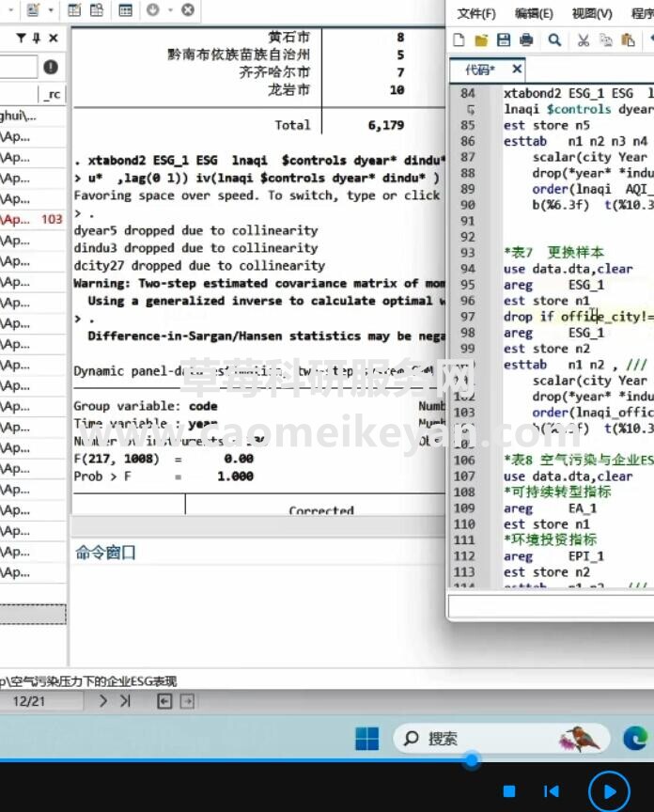Click 'areg EA_1' on line 109
Screen dimensions: 654x812
(x=550, y=508)
